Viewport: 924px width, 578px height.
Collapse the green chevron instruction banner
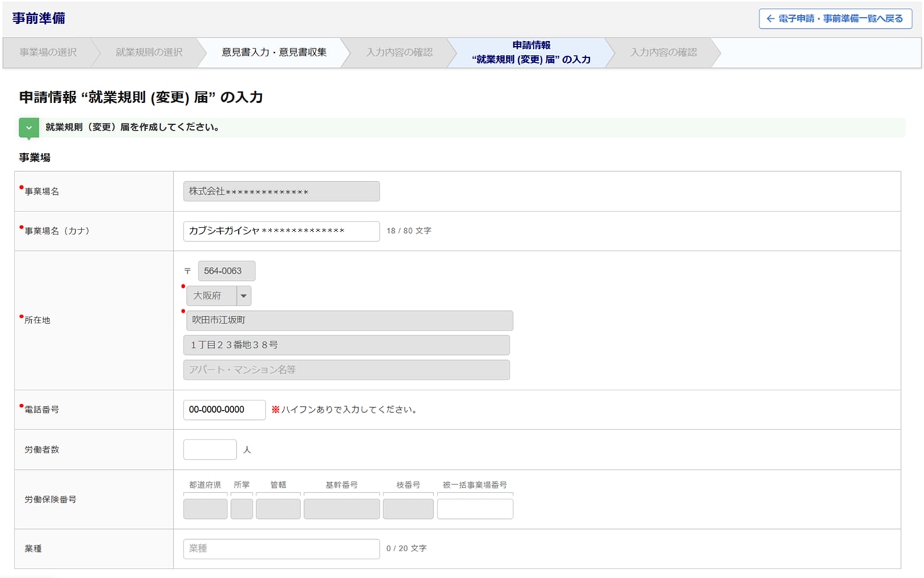point(28,128)
